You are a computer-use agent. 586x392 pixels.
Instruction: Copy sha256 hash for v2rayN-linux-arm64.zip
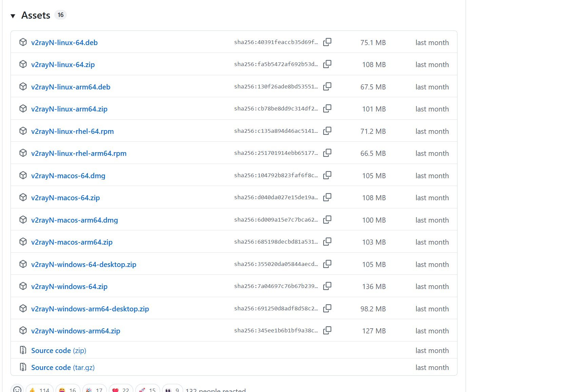point(327,108)
